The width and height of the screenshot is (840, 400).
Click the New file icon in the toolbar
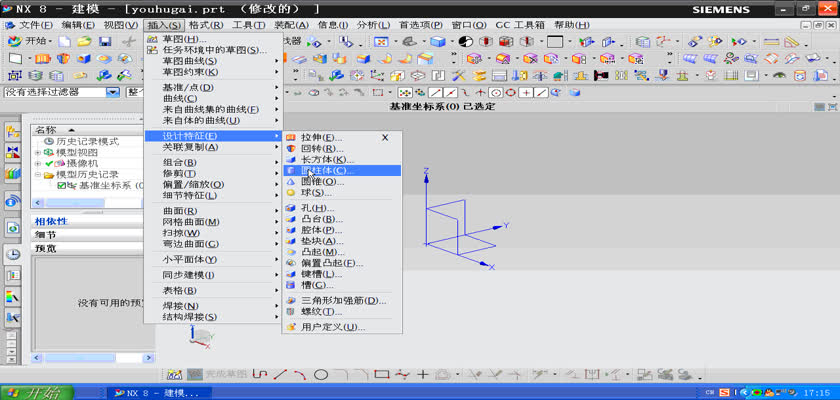[x=64, y=41]
